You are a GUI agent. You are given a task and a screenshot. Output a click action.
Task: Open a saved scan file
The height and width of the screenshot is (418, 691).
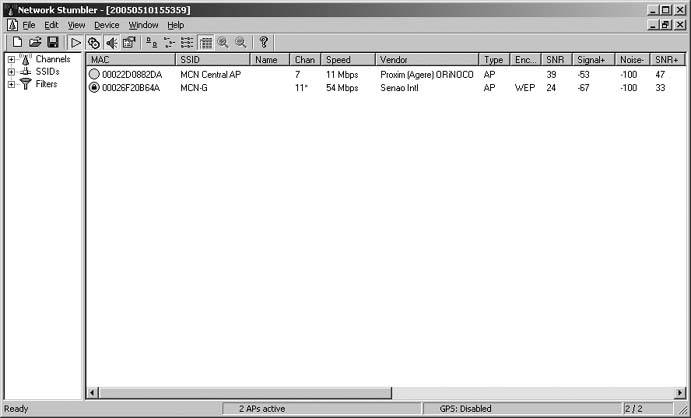point(35,42)
